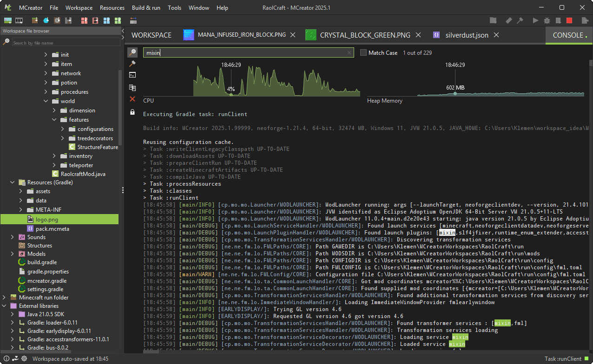593x364 pixels.
Task: Collapse Resources (Gradle) node
Action: [x=13, y=182]
